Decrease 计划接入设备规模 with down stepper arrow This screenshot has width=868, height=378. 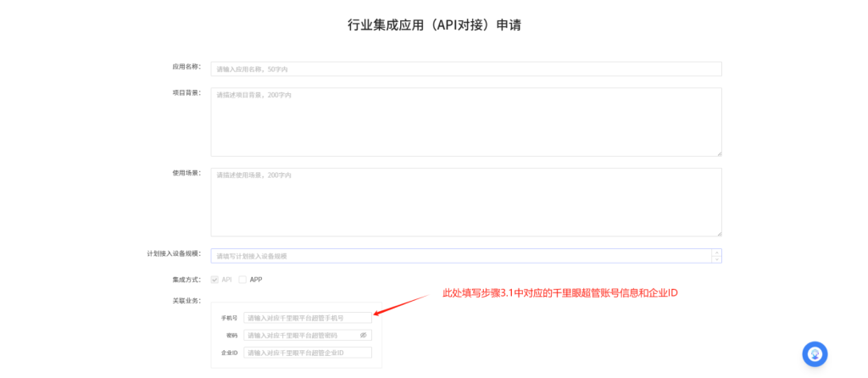point(717,259)
